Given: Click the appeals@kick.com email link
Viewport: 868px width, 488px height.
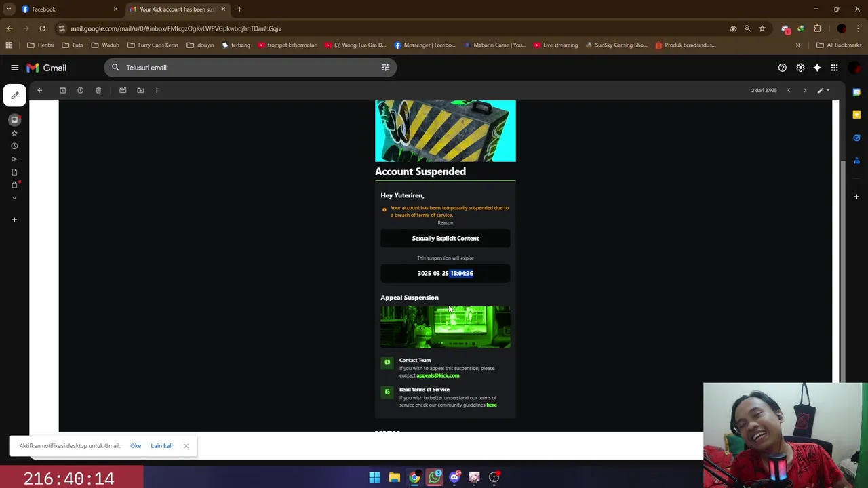Looking at the screenshot, I should point(437,375).
